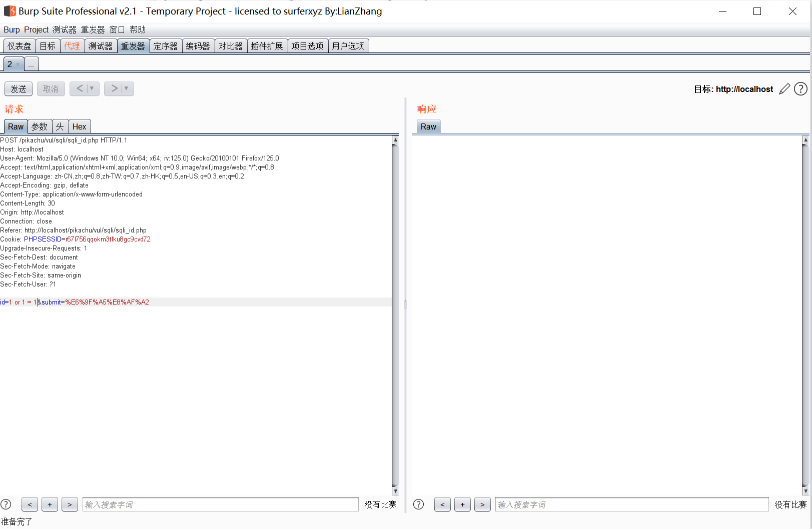Click the Content-Type header line
Screen dimensions: 812x529
72,194
